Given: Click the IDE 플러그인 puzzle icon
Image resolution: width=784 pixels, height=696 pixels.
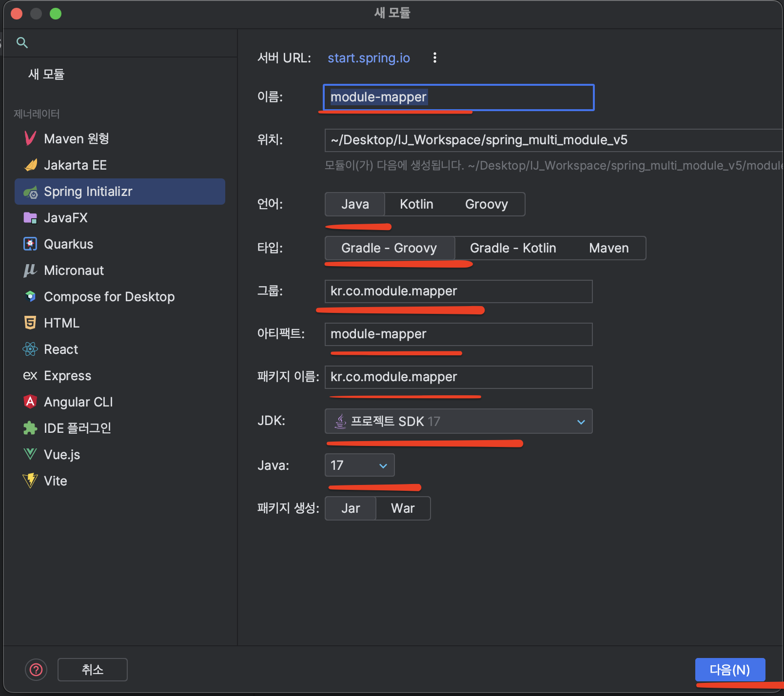Looking at the screenshot, I should pos(30,428).
